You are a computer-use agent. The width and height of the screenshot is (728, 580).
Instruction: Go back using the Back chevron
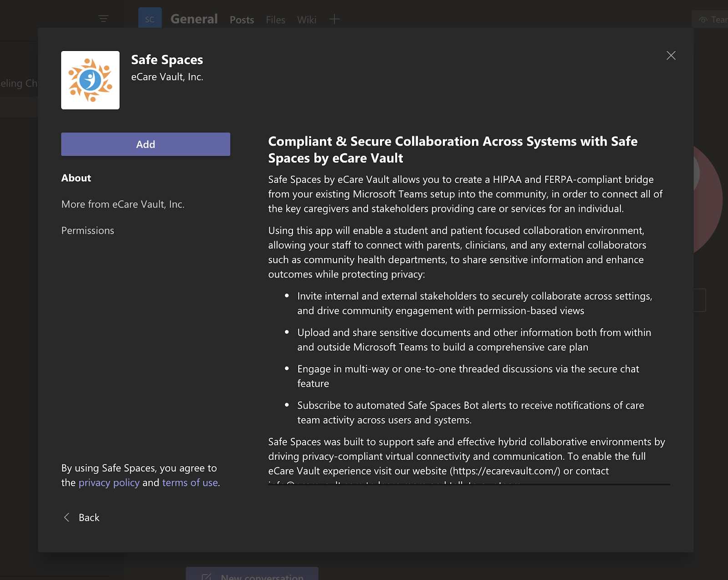pos(67,518)
